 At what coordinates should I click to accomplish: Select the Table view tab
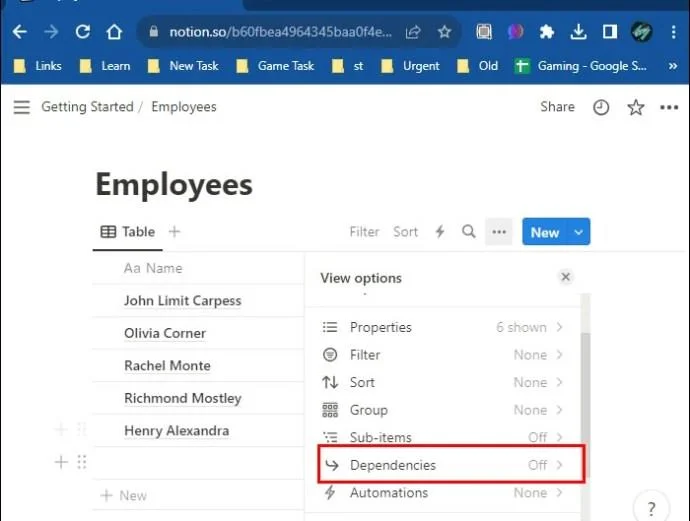click(x=128, y=232)
